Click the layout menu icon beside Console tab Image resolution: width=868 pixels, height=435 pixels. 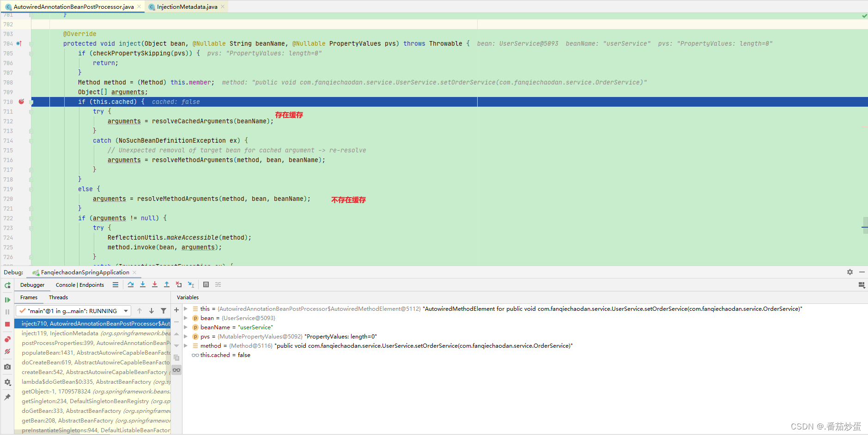point(115,284)
